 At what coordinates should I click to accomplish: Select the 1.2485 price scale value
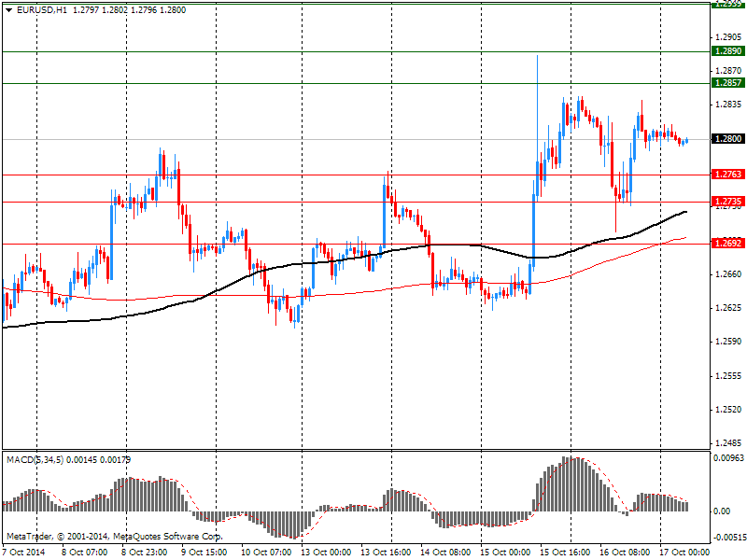click(x=729, y=443)
